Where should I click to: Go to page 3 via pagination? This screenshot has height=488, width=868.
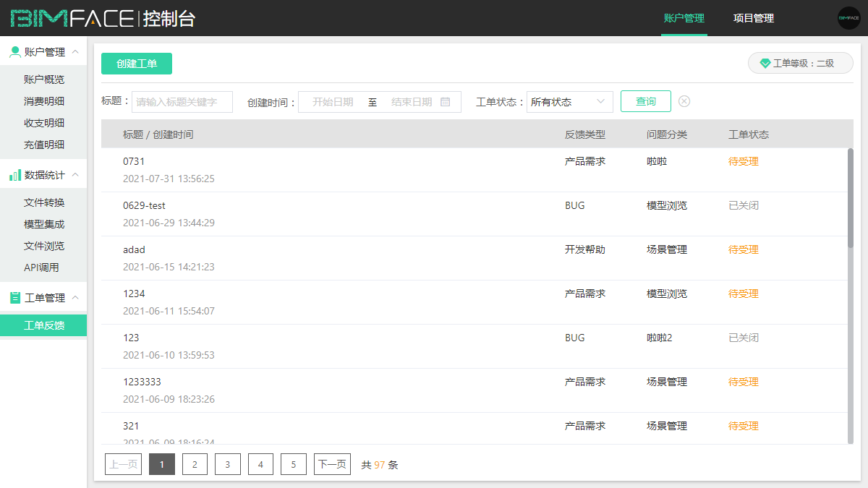coord(227,464)
